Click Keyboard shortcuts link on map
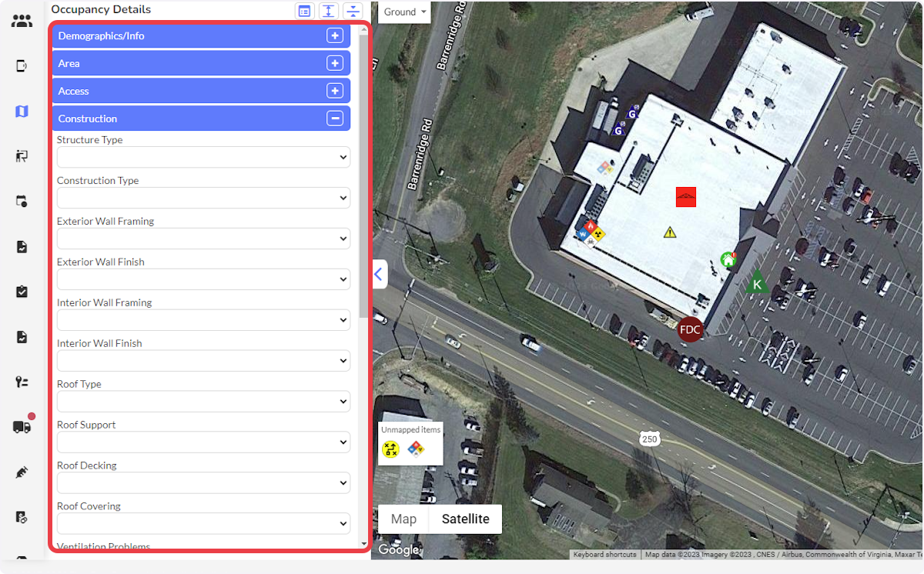This screenshot has width=924, height=574. (x=606, y=555)
